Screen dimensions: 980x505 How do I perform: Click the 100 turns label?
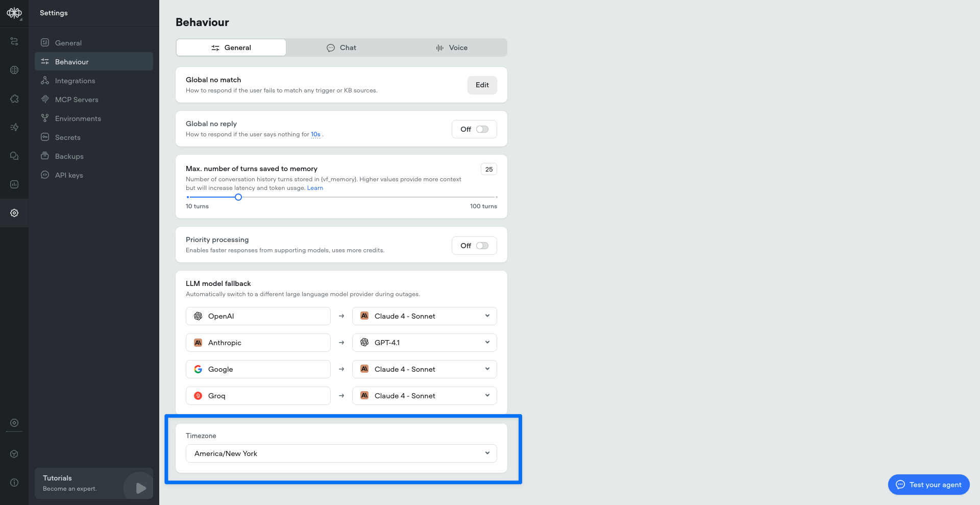tap(483, 206)
